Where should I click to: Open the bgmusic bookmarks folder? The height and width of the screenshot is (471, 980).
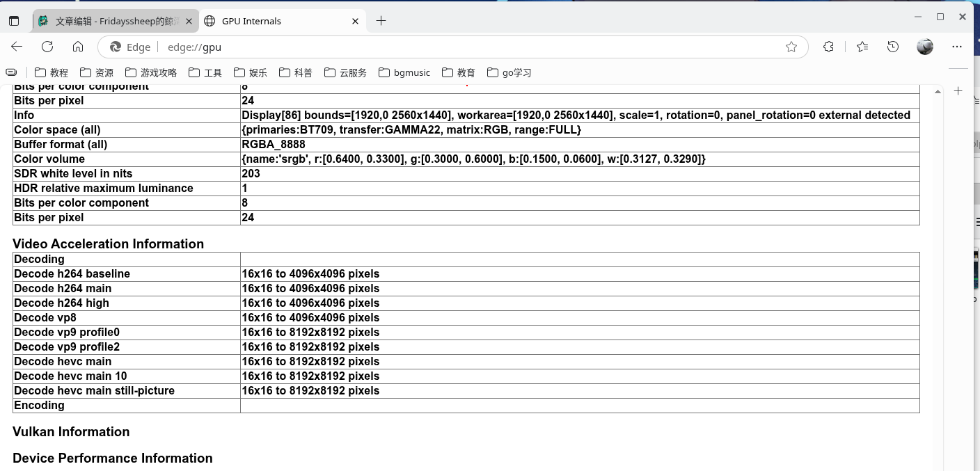404,72
